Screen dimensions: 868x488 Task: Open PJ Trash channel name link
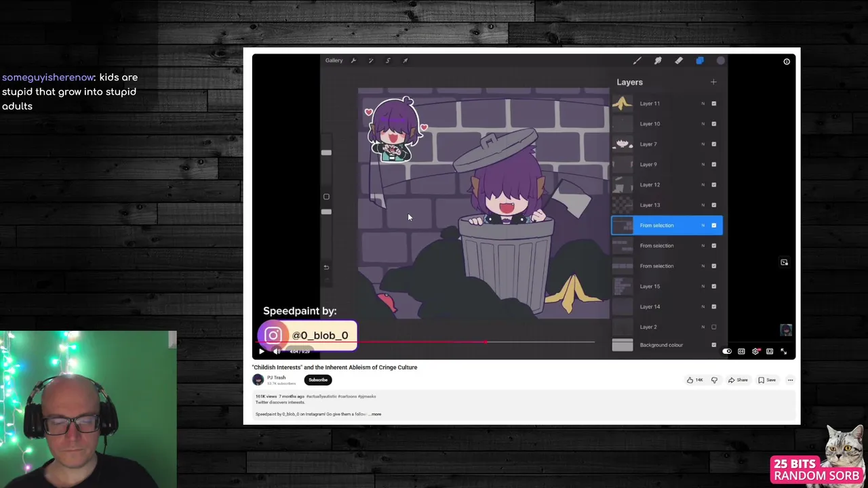(276, 378)
